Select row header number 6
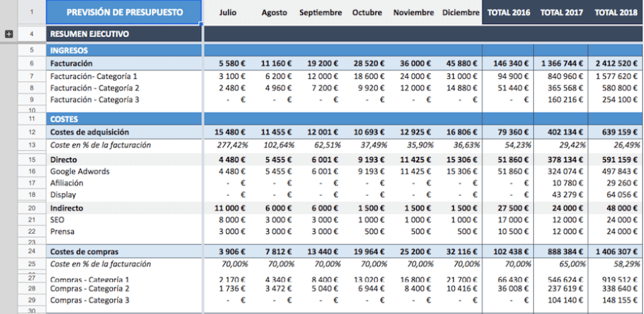This screenshot has width=644, height=314. click(31, 63)
